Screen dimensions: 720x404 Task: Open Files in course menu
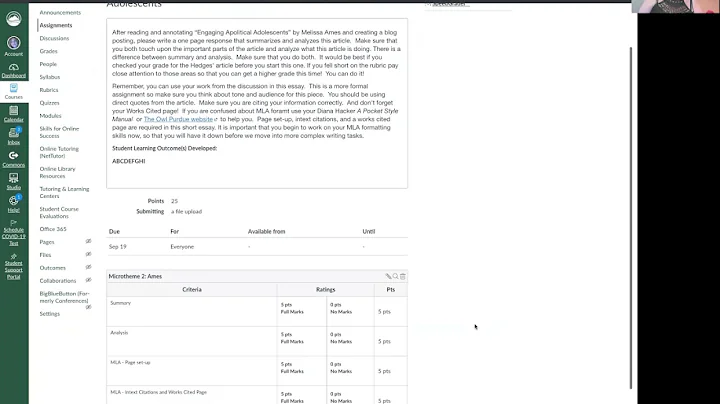(x=45, y=255)
